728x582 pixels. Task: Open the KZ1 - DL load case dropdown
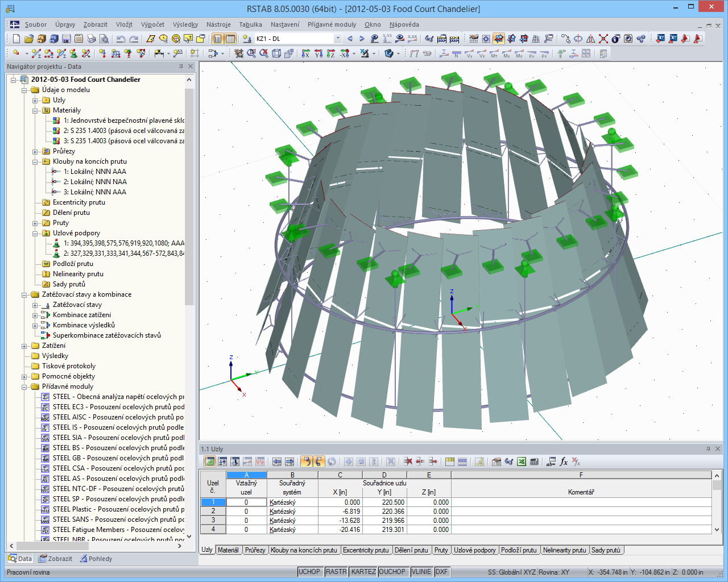click(337, 39)
